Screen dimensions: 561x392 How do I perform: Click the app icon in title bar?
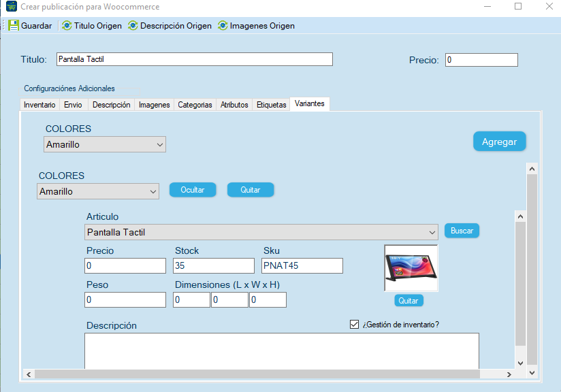click(12, 6)
